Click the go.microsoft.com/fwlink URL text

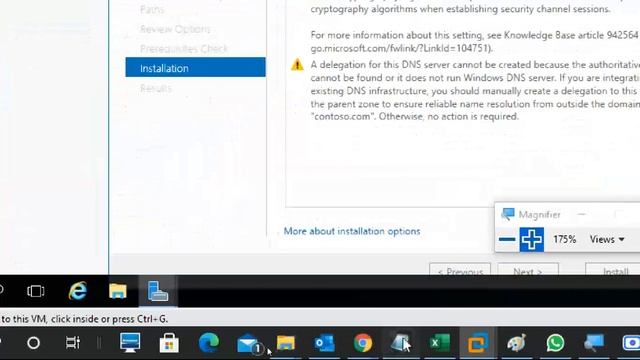point(402,48)
